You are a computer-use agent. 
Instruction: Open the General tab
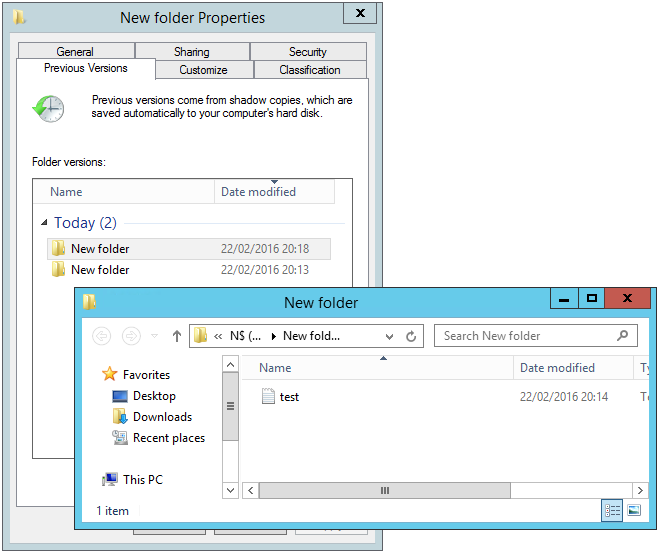[76, 51]
